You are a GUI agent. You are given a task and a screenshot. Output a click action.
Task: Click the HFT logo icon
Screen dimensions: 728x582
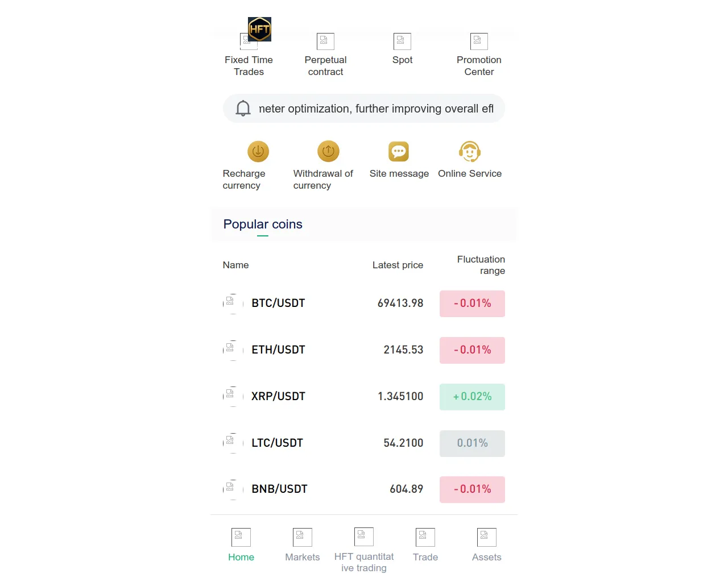click(259, 29)
